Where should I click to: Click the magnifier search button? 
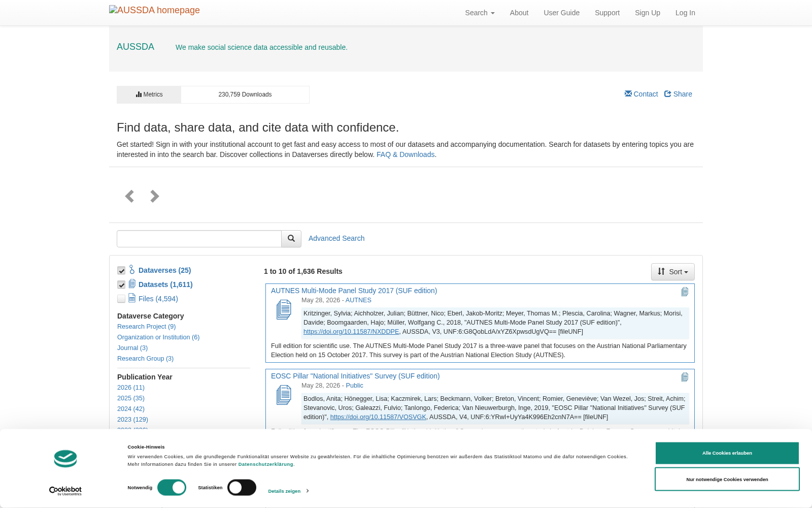(291, 239)
